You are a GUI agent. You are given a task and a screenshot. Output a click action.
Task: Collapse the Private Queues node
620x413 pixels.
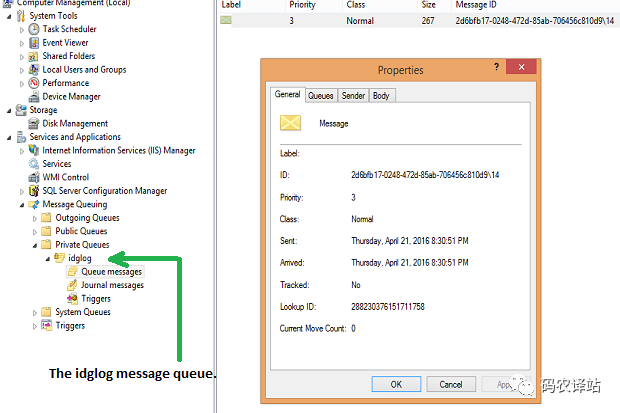point(35,245)
